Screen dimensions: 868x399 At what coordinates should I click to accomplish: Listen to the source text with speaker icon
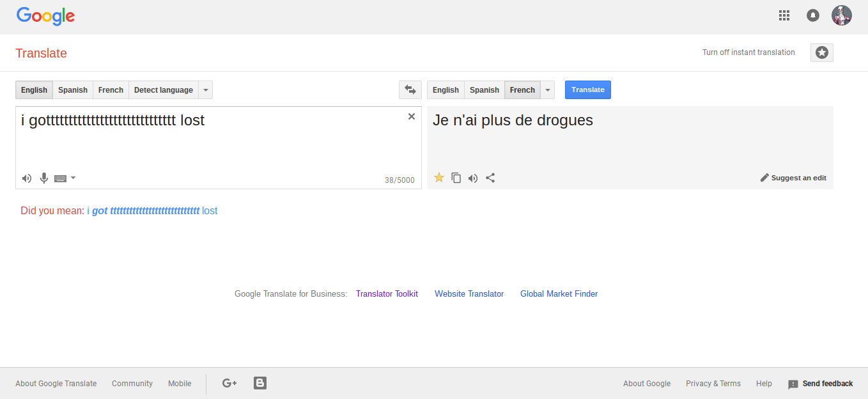pyautogui.click(x=26, y=178)
